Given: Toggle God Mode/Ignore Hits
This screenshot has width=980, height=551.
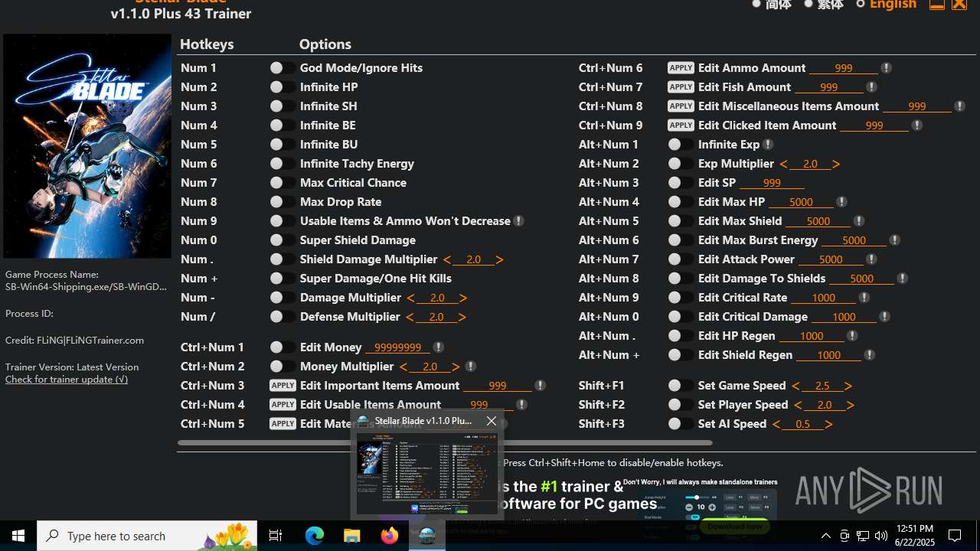Looking at the screenshot, I should point(282,68).
